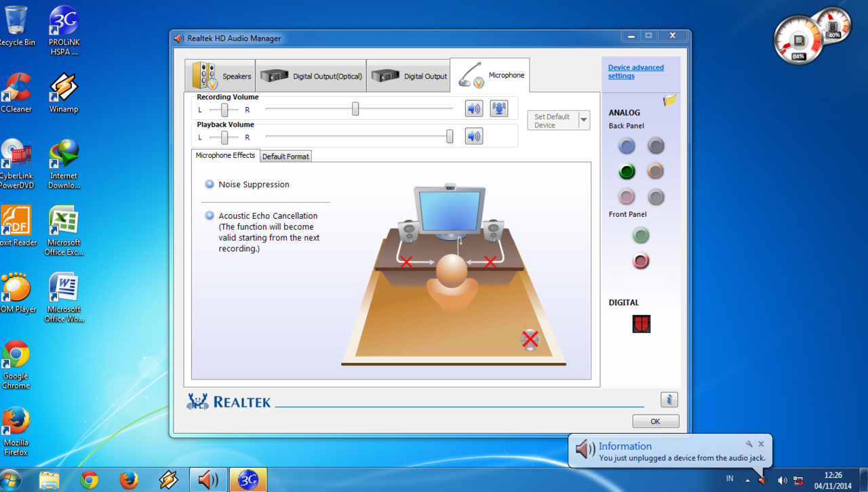Click taskbar Winamp icon
868x492 pixels.
168,480
